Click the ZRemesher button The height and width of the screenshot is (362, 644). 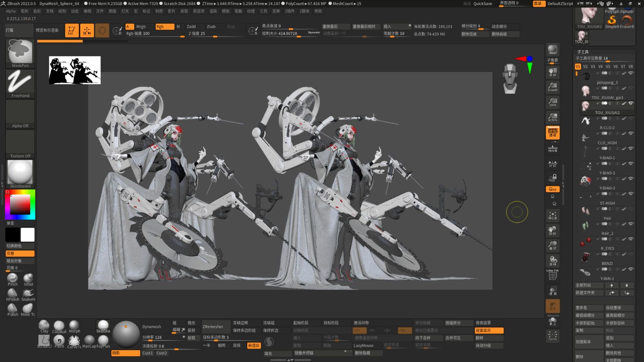pos(216,327)
